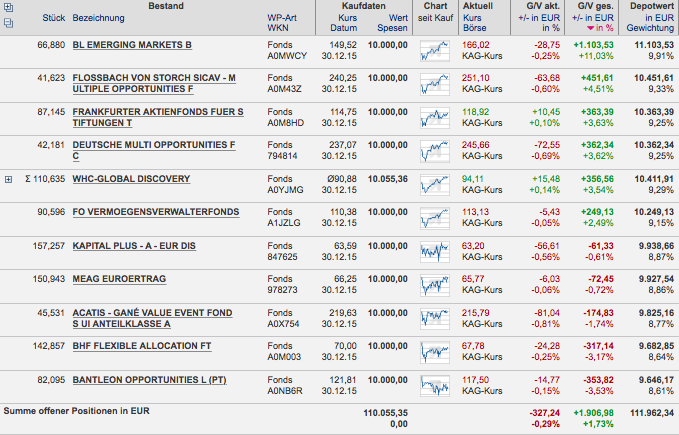This screenshot has width=679, height=435.
Task: Select Stück value 157,257
Action: click(x=49, y=246)
